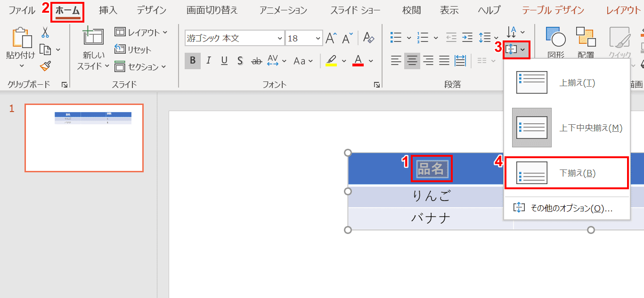Viewport: 644px width, 298px height.
Task: Toggle Italic formatting
Action: [x=209, y=61]
